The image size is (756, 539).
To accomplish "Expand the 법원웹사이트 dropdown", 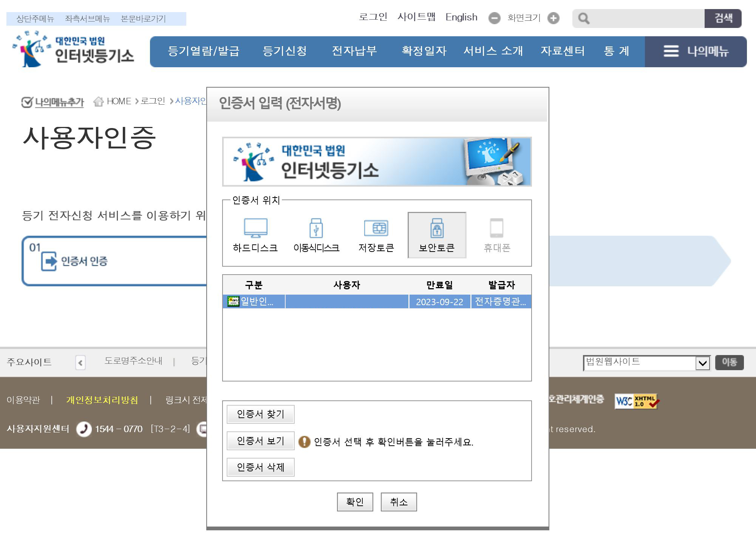I will [702, 363].
